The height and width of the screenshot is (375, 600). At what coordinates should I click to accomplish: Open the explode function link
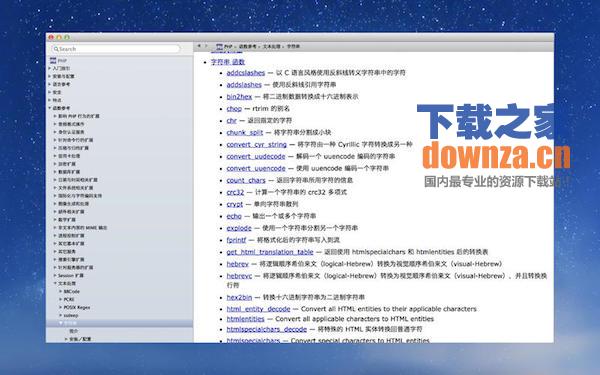pos(239,228)
